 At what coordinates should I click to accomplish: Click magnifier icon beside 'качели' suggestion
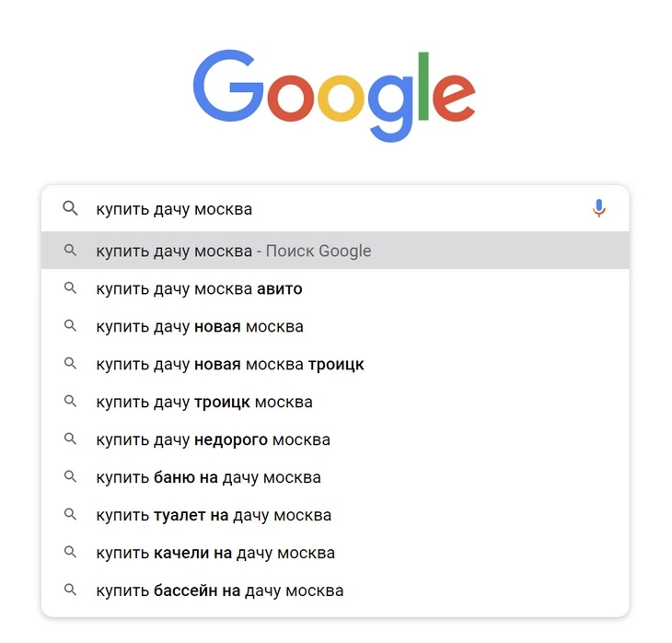(x=70, y=553)
